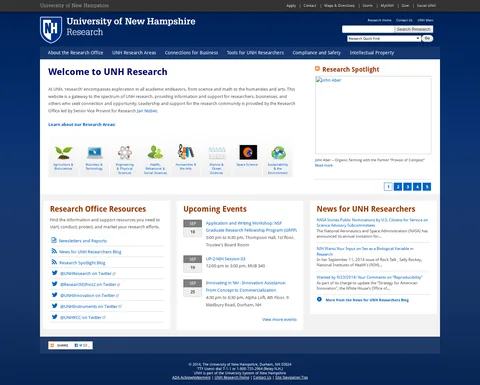Open the @UNHResearch on Twitter link

pos(86,273)
